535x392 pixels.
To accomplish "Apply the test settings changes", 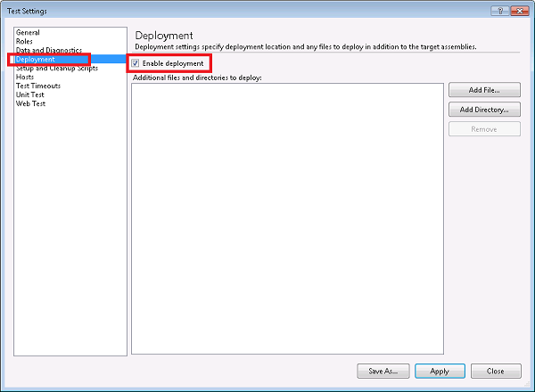I will pos(440,371).
